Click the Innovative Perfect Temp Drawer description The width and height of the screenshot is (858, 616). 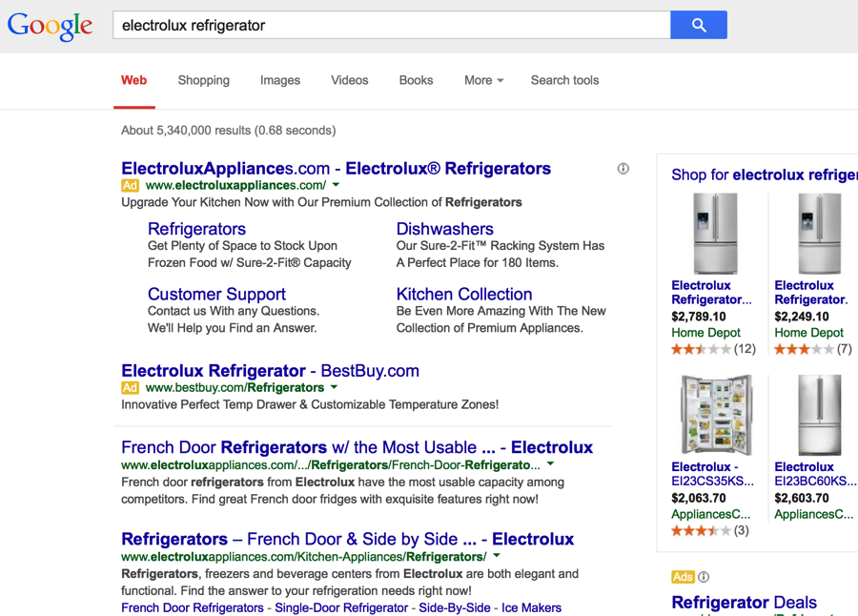click(x=310, y=404)
